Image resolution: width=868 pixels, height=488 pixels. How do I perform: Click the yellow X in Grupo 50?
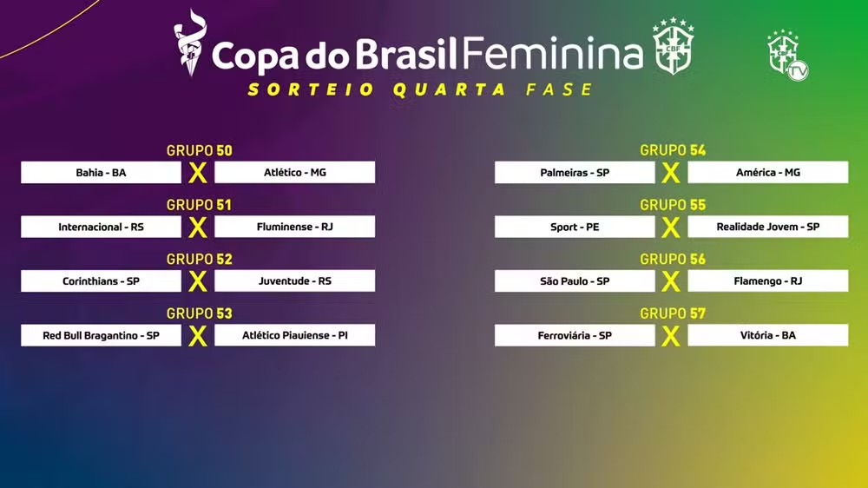198,174
